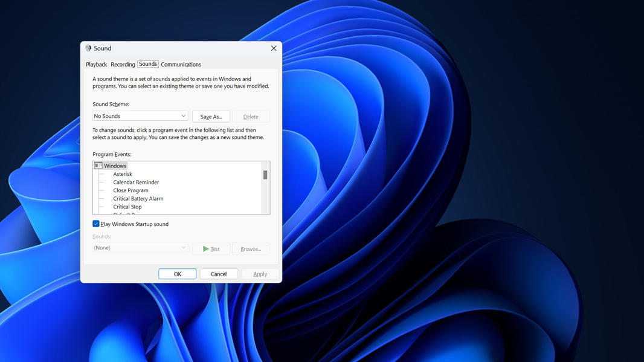The height and width of the screenshot is (362, 644).
Task: Close the Sound dialog window
Action: [x=274, y=48]
